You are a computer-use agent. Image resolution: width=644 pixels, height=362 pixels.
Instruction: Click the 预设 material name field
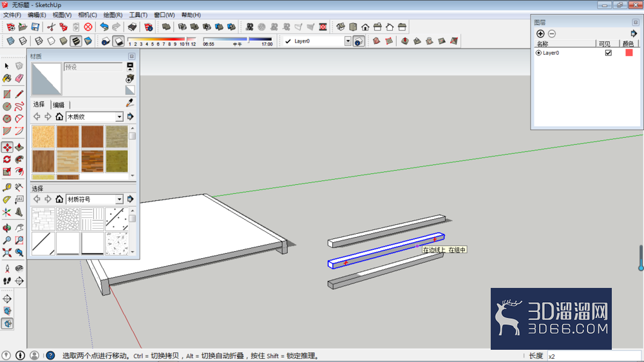(93, 67)
